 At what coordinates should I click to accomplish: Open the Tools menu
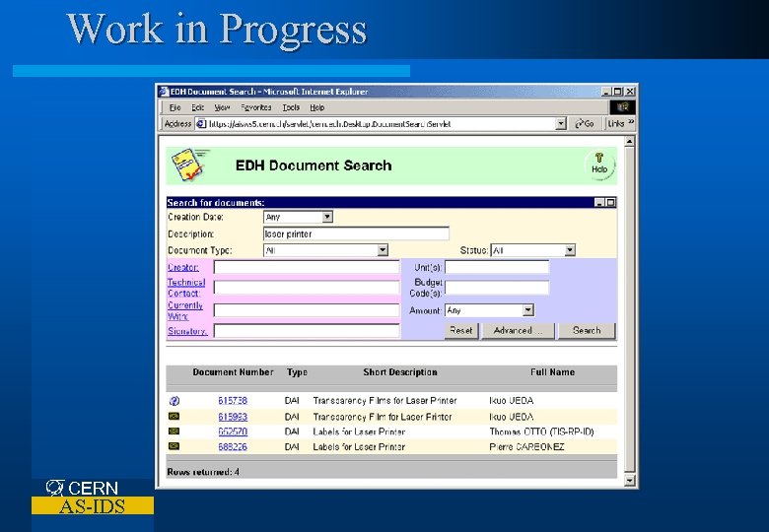(x=291, y=107)
